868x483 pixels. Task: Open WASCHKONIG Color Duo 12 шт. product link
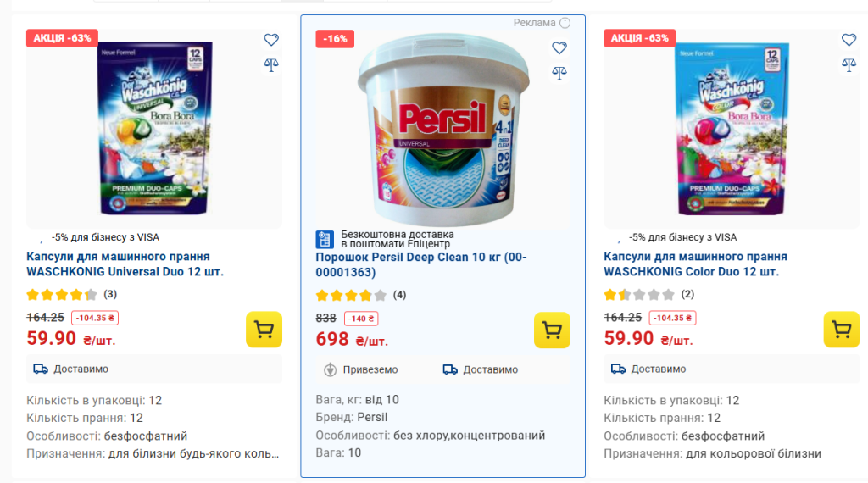coord(695,264)
